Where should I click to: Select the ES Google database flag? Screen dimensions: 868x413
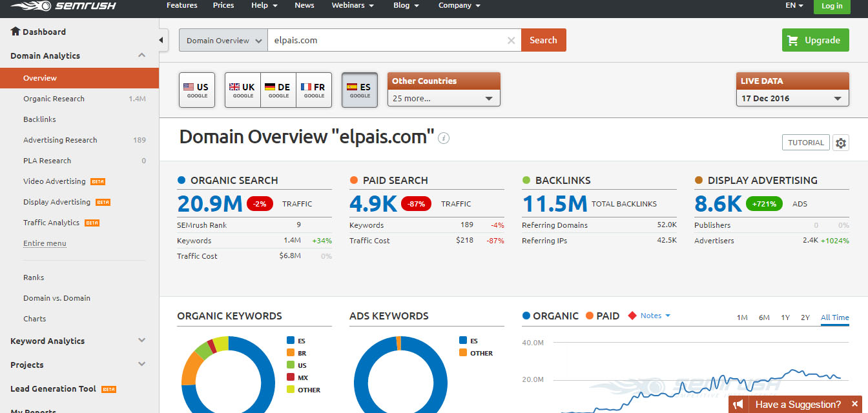tap(360, 90)
